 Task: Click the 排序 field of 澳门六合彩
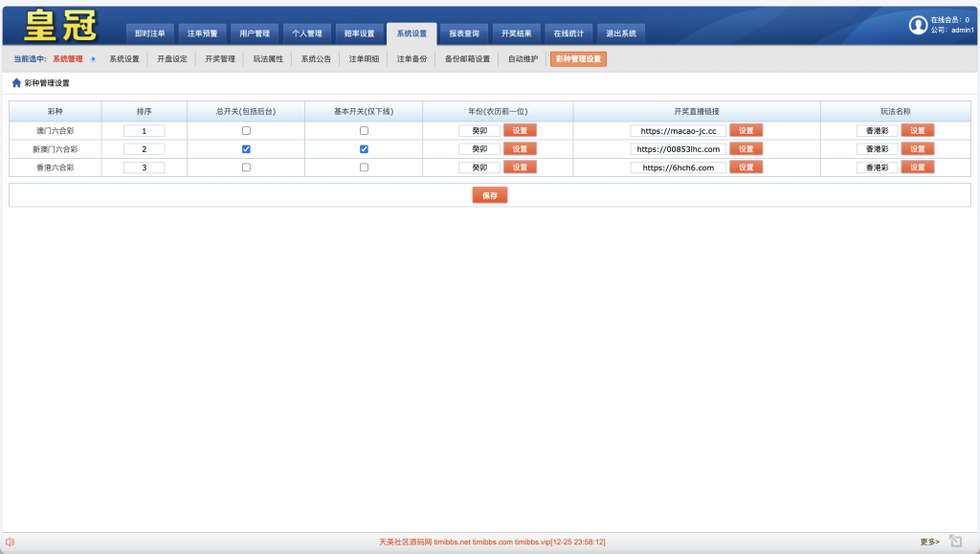click(144, 131)
